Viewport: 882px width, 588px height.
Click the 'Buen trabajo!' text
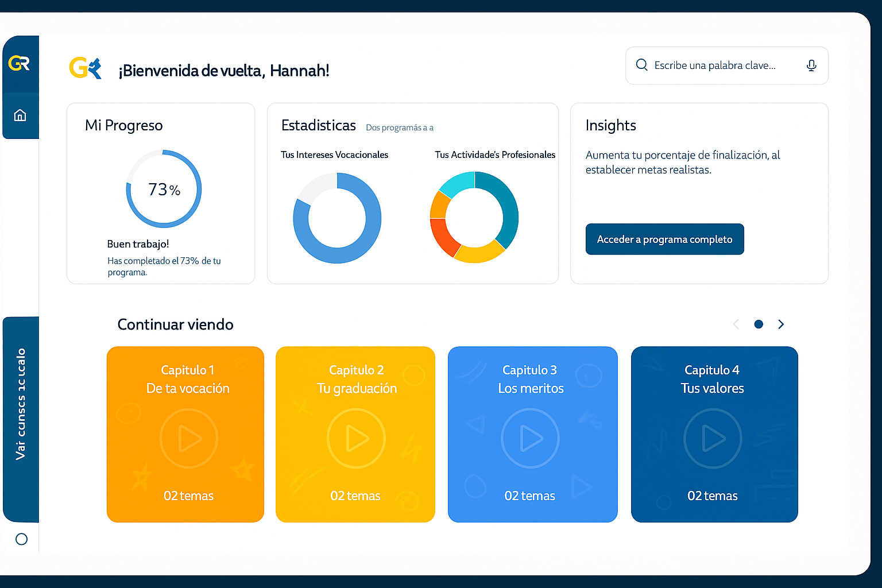(x=138, y=244)
